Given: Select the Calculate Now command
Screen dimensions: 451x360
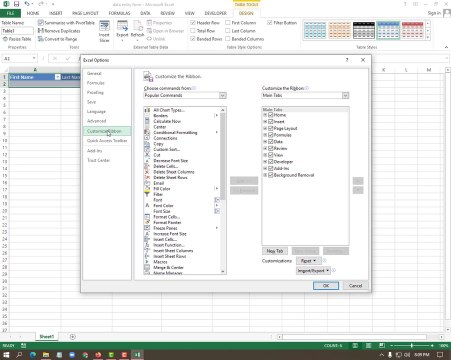Looking at the screenshot, I should click(167, 121).
